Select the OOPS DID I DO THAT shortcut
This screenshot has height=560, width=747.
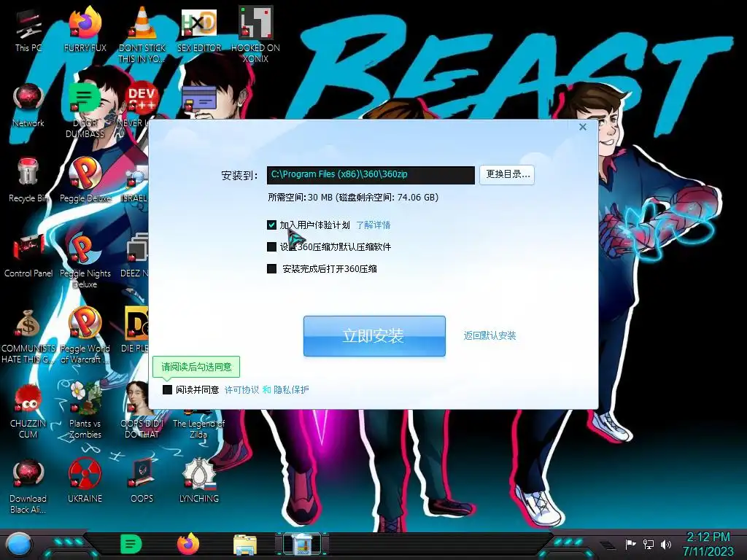click(142, 411)
